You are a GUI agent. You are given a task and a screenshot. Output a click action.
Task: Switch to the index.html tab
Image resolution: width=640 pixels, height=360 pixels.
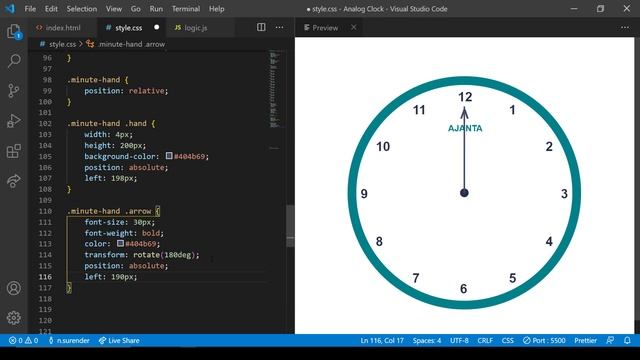(62, 27)
